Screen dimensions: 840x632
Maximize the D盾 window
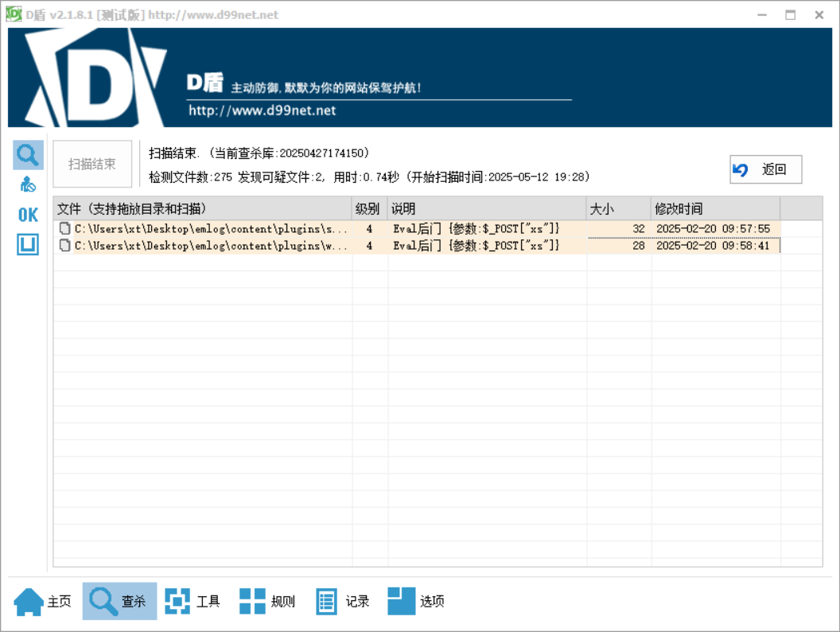point(790,15)
